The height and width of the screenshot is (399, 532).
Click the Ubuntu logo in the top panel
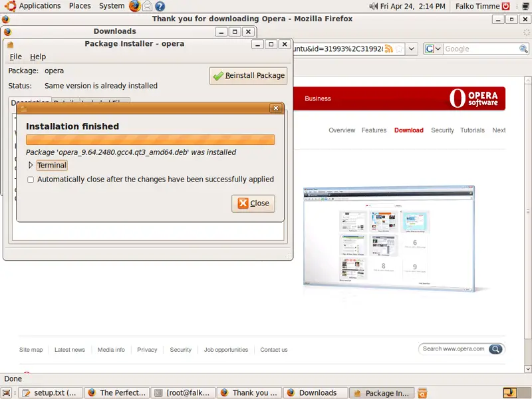(x=10, y=6)
